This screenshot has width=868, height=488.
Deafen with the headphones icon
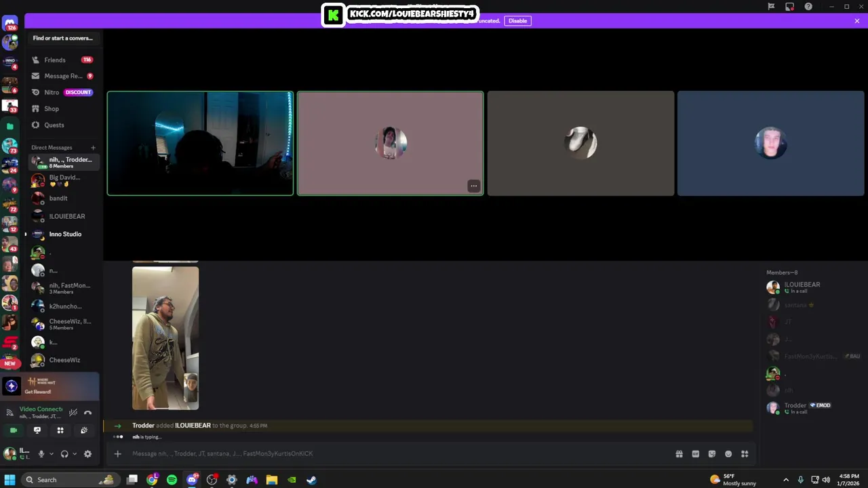click(64, 454)
